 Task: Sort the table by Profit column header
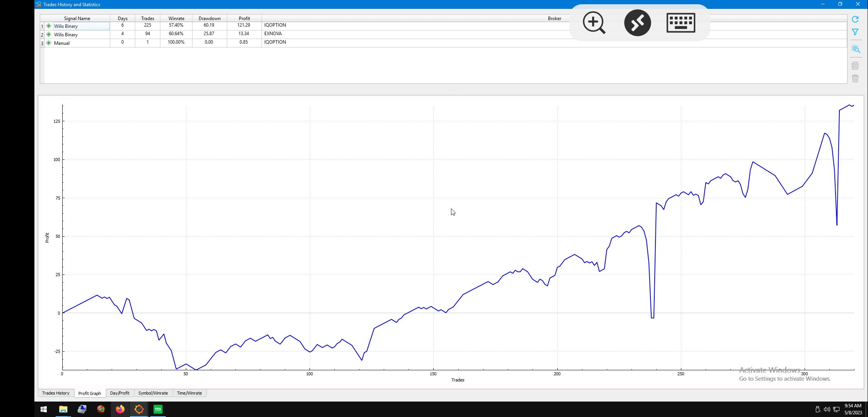[x=244, y=18]
